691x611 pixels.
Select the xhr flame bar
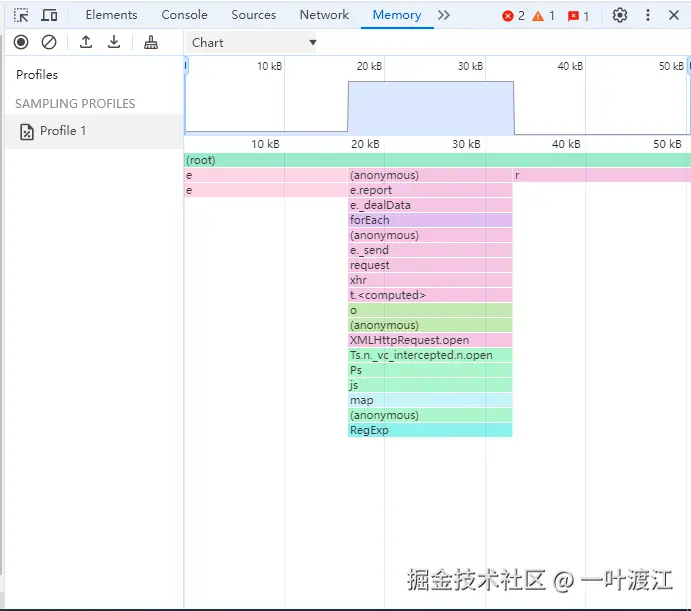tap(430, 280)
